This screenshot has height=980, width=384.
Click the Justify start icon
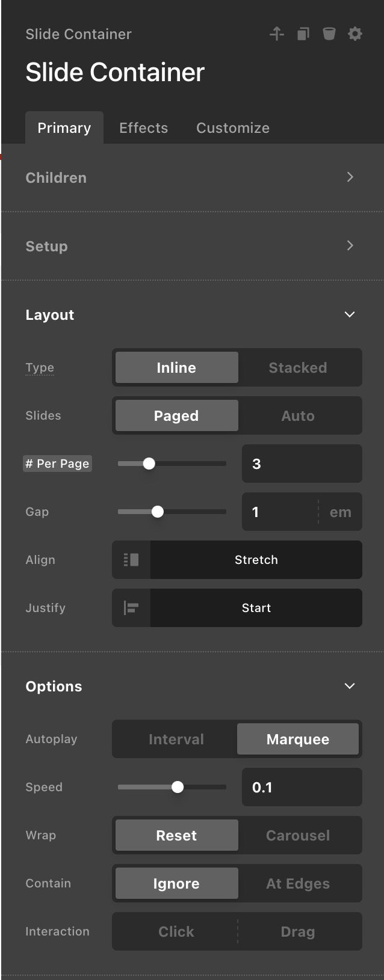point(131,608)
